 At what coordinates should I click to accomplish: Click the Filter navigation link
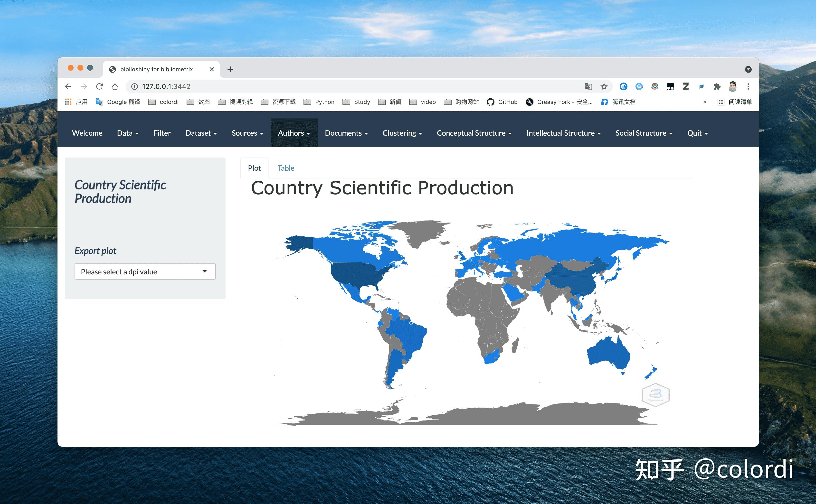coord(162,133)
